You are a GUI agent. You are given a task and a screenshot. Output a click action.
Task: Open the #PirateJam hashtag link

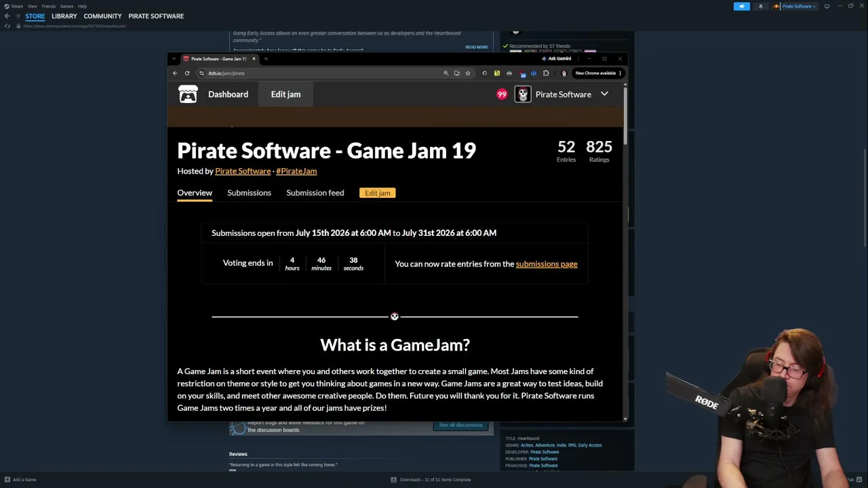click(296, 171)
